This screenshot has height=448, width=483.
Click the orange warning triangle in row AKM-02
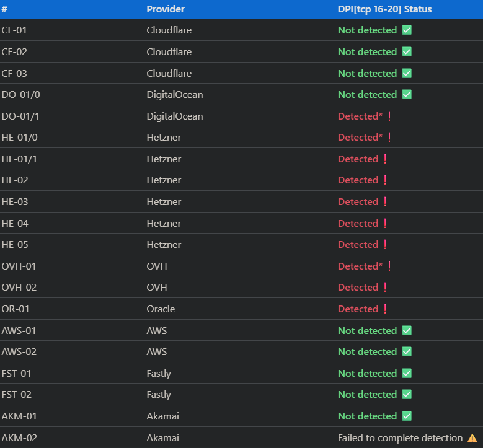(x=472, y=438)
